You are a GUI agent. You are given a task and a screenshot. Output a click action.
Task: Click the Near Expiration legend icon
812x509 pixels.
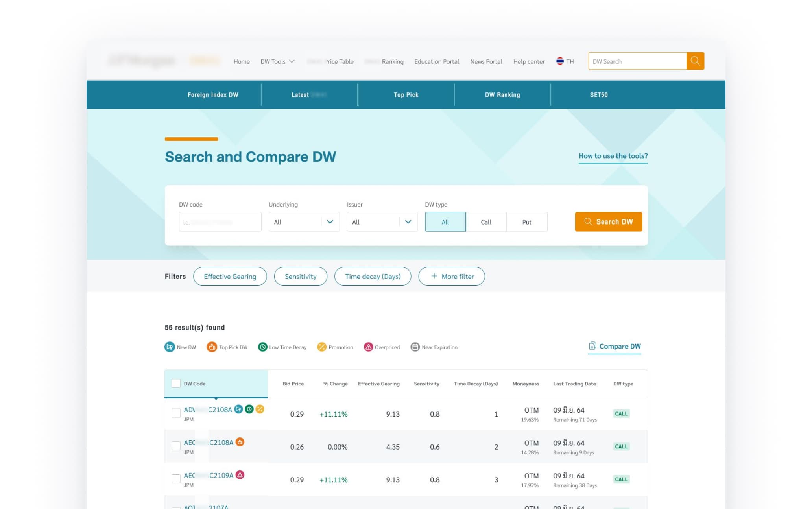coord(415,347)
